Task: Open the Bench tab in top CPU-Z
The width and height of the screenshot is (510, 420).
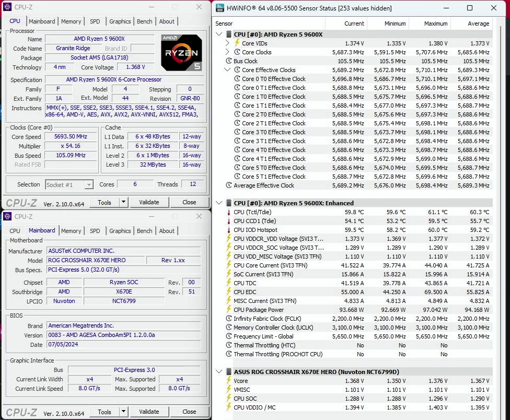Action: click(x=144, y=21)
